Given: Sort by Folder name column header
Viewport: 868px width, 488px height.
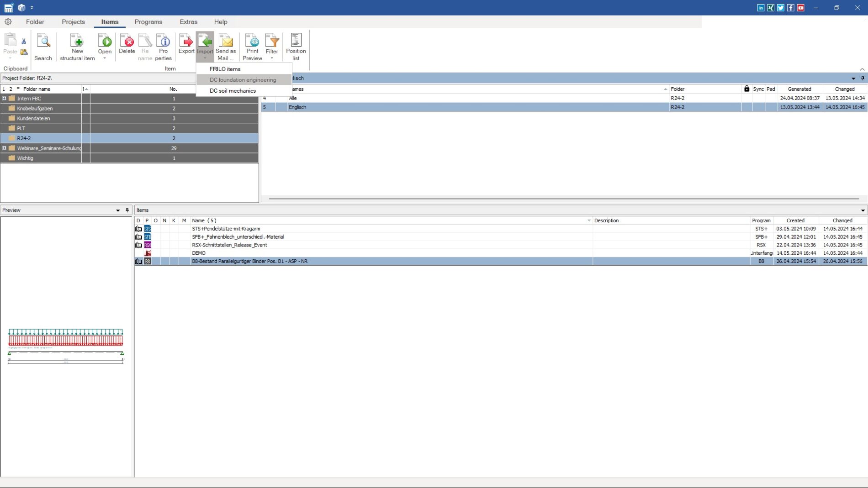Looking at the screenshot, I should pyautogui.click(x=37, y=89).
